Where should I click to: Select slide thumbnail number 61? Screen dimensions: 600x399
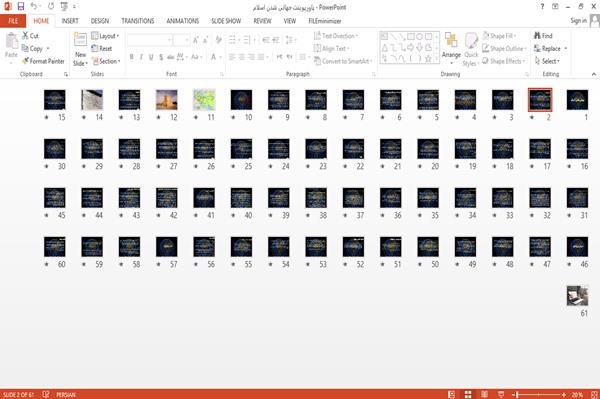pyautogui.click(x=577, y=295)
